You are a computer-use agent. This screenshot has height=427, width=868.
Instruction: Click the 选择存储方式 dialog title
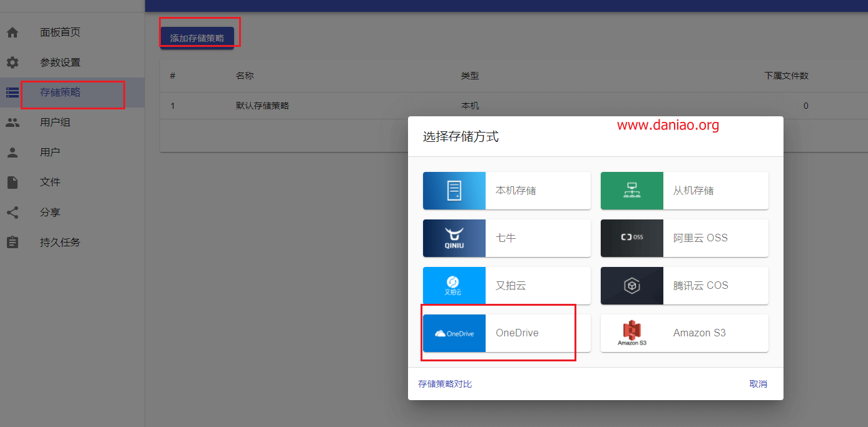click(461, 136)
